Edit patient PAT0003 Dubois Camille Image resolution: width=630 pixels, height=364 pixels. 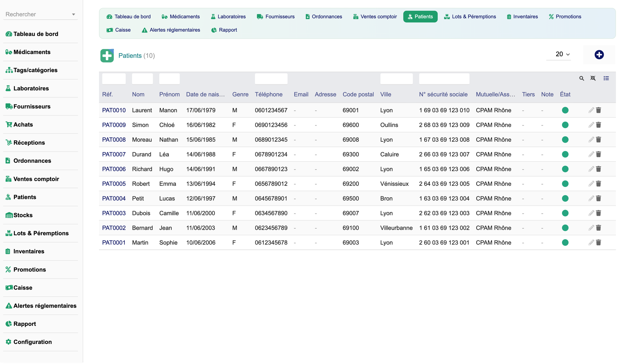(x=591, y=213)
